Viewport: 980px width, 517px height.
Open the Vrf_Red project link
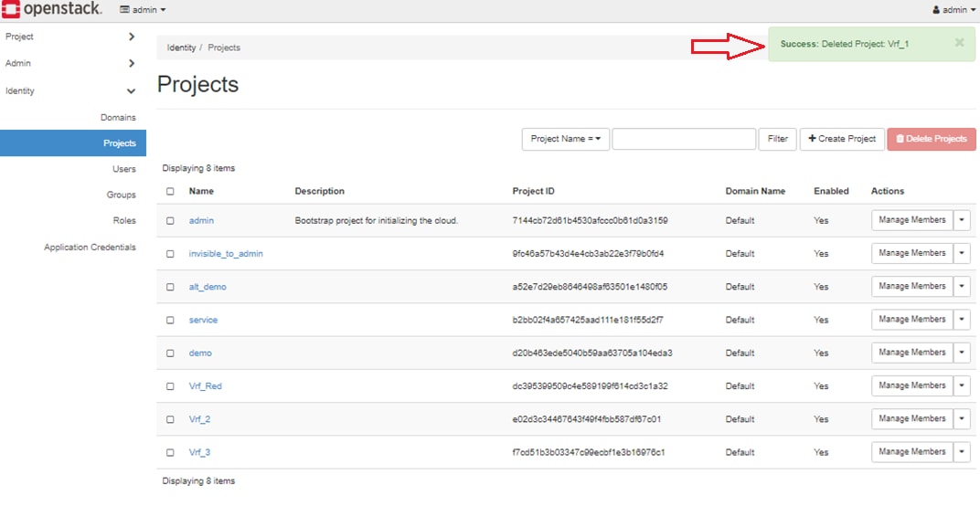[205, 385]
